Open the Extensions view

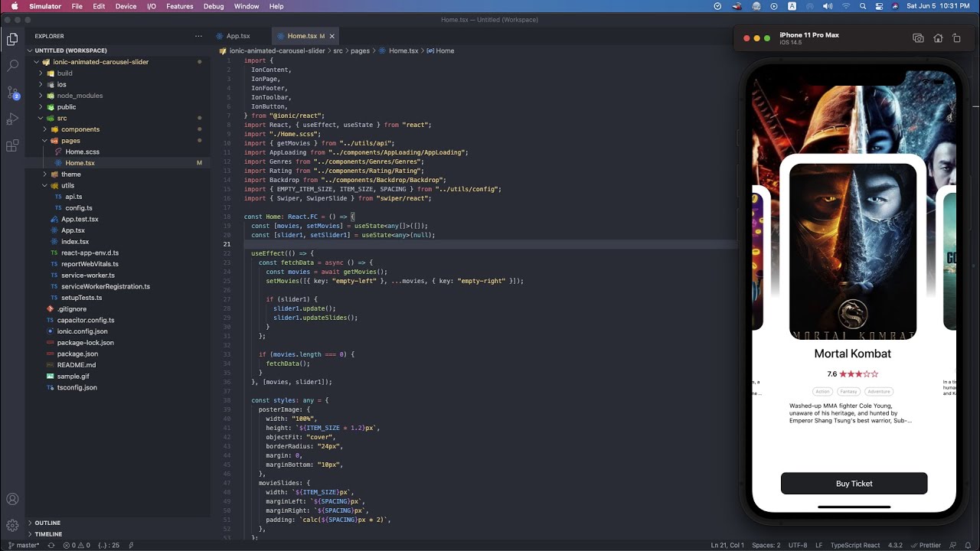12,145
